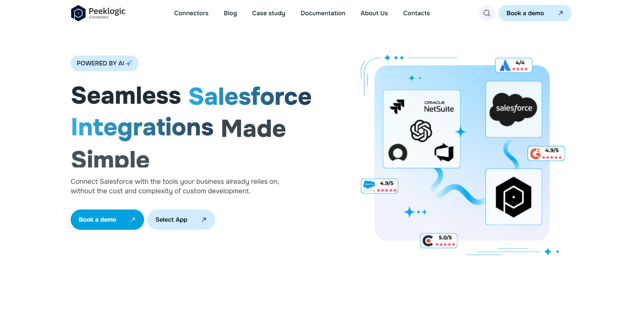This screenshot has width=644, height=316.
Task: Click the Jira logo in integrations card
Action: point(397,106)
